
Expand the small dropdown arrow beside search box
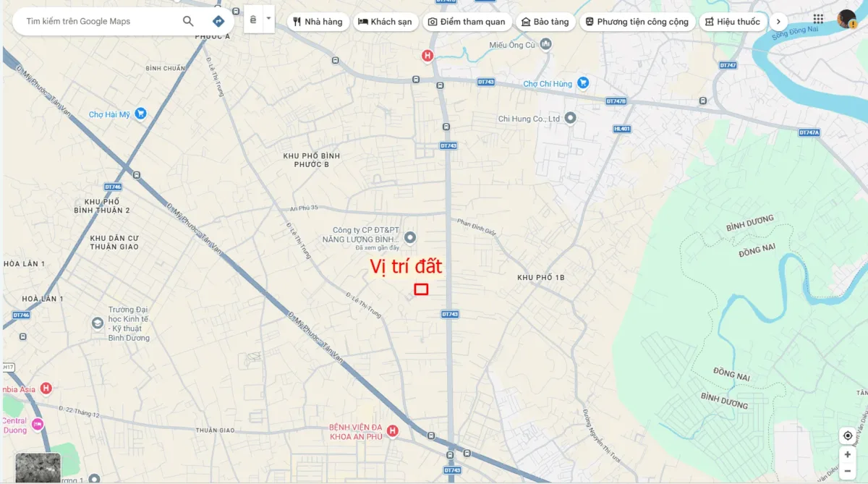point(269,19)
